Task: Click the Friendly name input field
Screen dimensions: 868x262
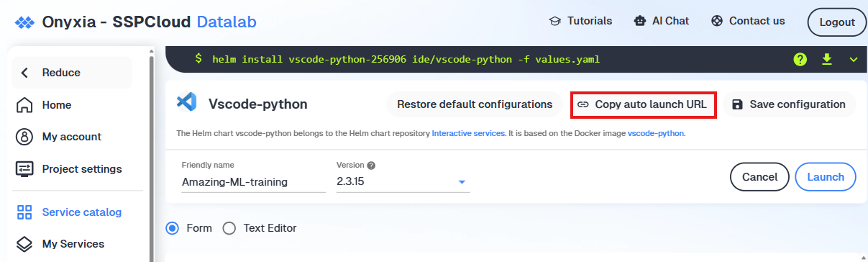Action: tap(253, 182)
